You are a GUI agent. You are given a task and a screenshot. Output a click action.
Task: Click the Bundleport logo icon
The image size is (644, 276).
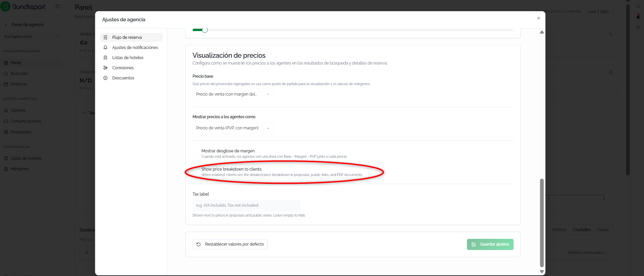pyautogui.click(x=5, y=7)
